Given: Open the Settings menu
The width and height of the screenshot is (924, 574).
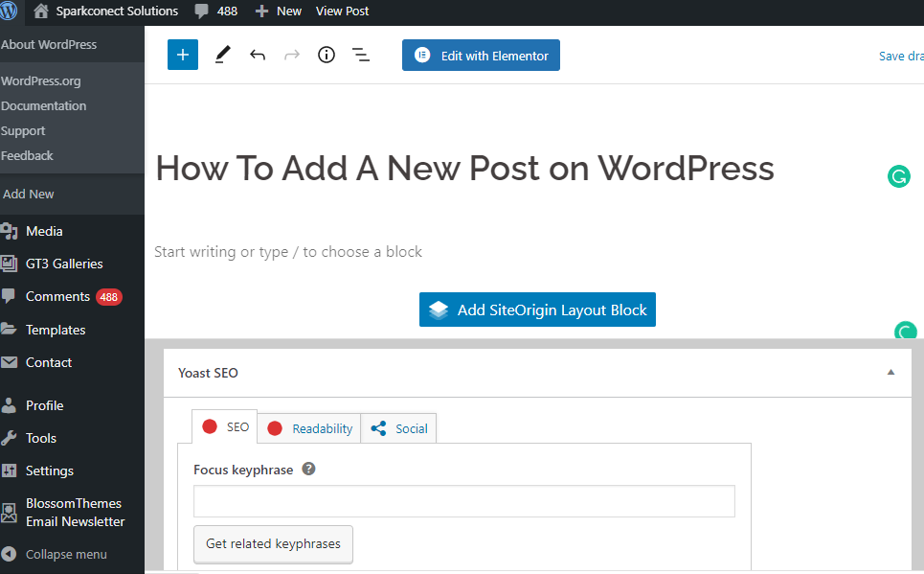Looking at the screenshot, I should pos(50,471).
